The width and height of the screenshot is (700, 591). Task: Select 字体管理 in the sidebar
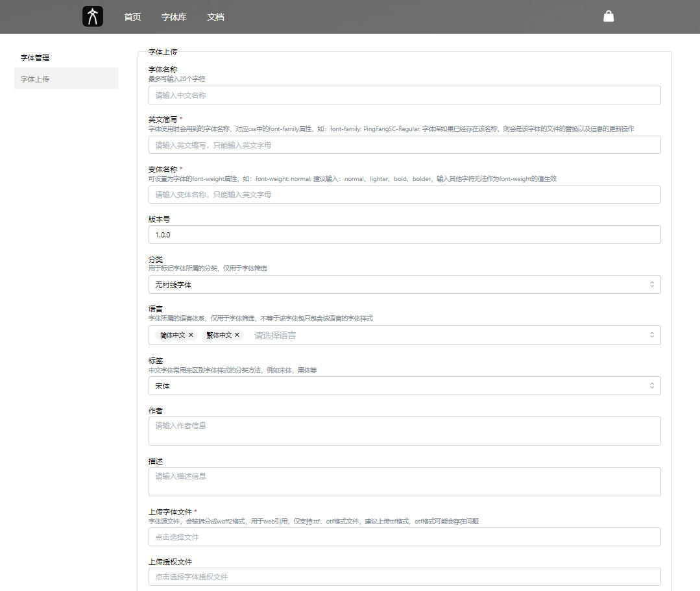pyautogui.click(x=35, y=58)
